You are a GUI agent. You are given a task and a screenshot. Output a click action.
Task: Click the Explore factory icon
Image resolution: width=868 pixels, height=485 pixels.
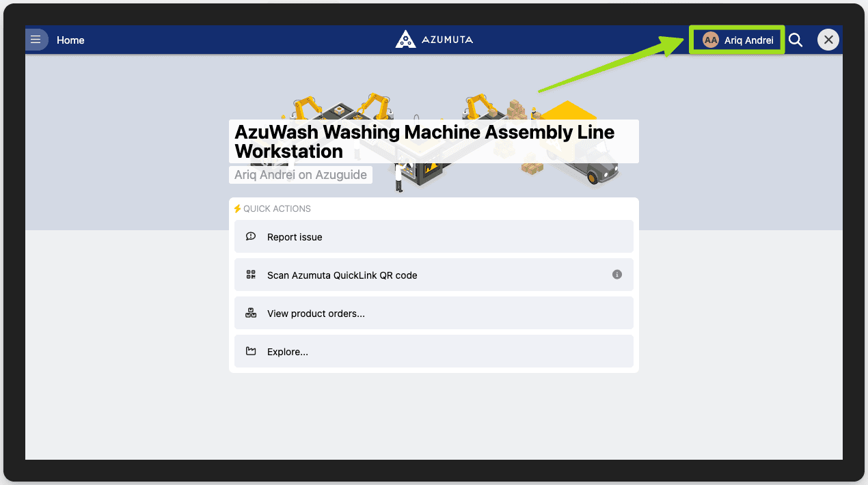point(251,351)
